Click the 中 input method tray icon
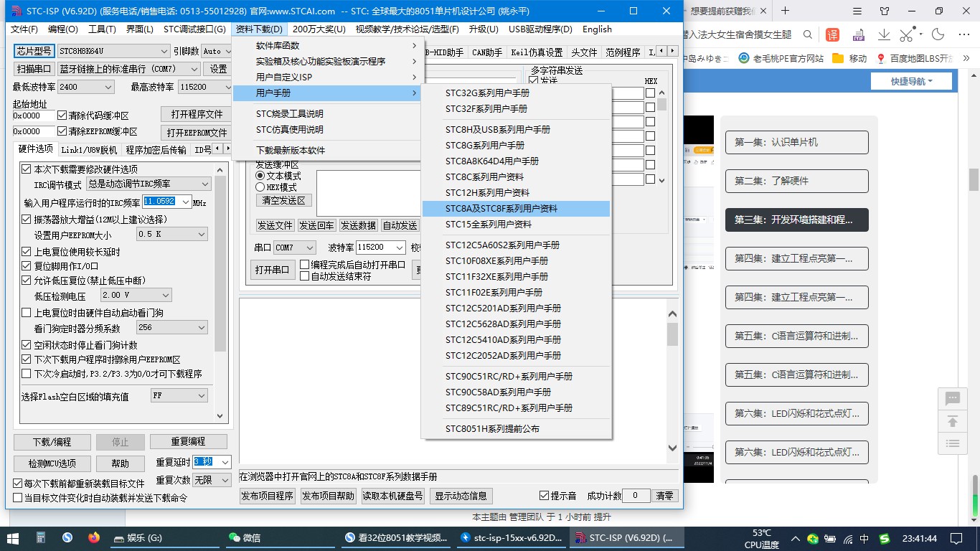This screenshot has height=551, width=980. [864, 538]
